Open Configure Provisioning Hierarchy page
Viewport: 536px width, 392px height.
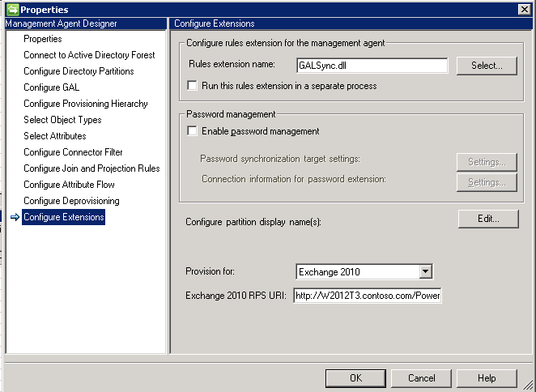click(x=85, y=104)
